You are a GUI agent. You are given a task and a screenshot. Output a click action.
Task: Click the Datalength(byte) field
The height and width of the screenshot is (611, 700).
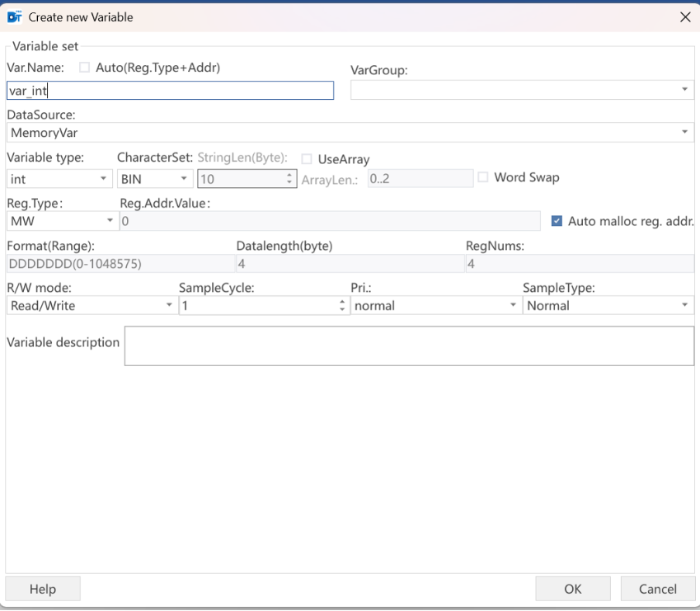350,264
